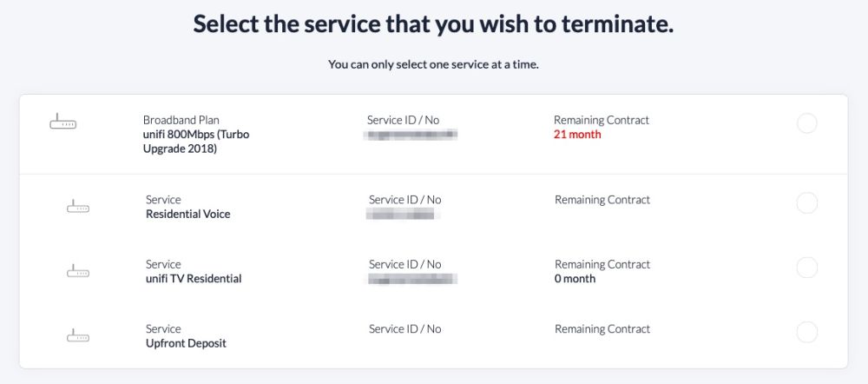This screenshot has width=868, height=384.
Task: Click the Residential Voice service name
Action: click(188, 214)
